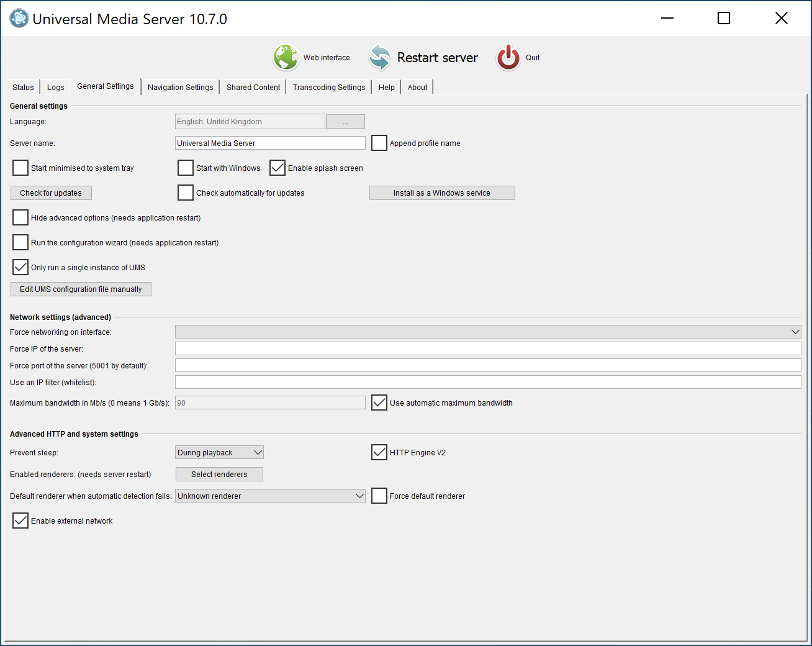Image resolution: width=812 pixels, height=646 pixels.
Task: Click the Network settings (advanced) heading
Action: 60,317
